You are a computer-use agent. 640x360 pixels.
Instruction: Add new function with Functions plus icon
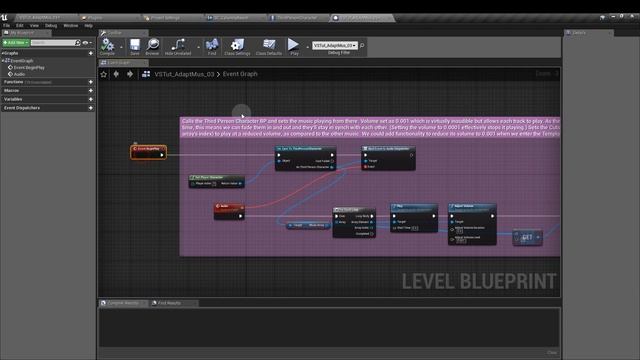point(91,82)
